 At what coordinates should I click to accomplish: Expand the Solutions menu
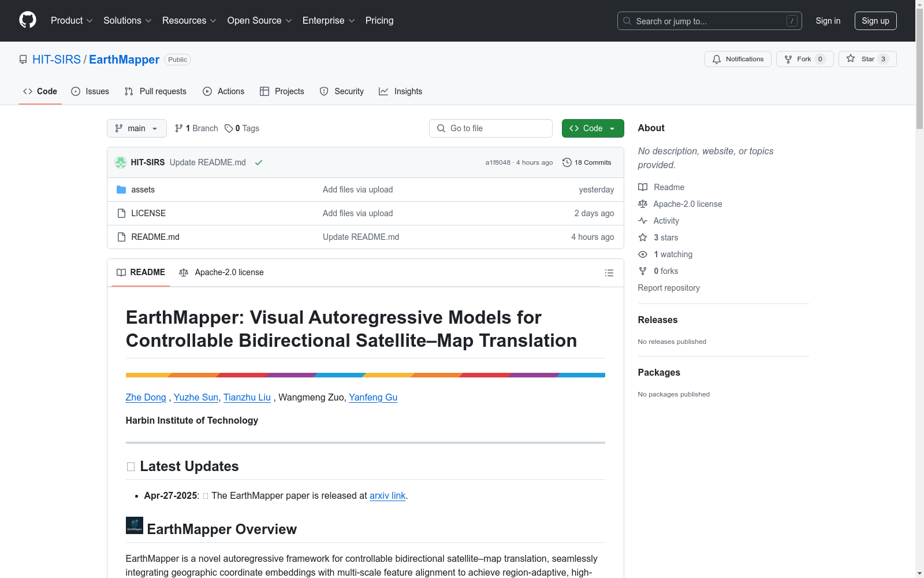[x=128, y=21]
